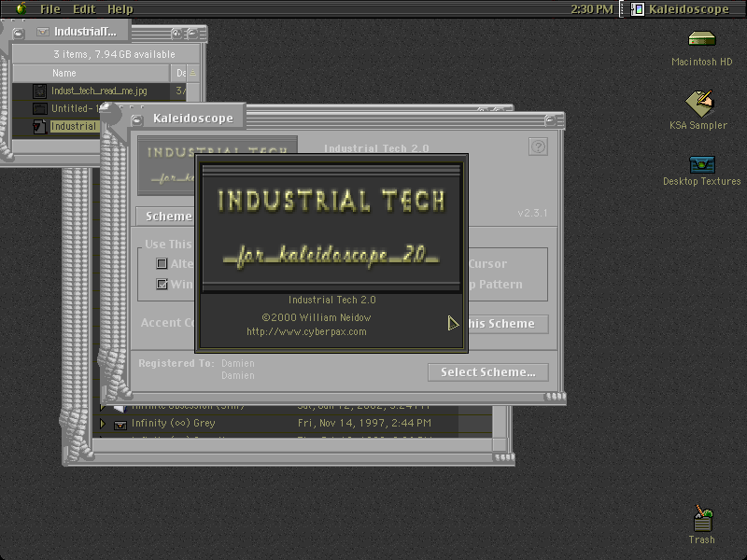Click the highlighted Industrial scheme file icon

pyautogui.click(x=39, y=126)
